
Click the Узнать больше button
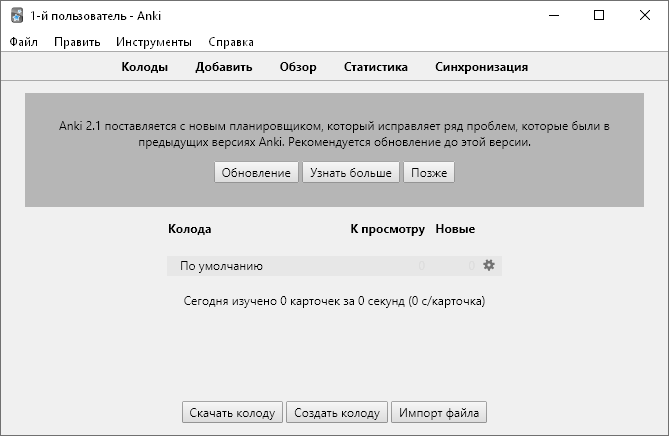(350, 173)
